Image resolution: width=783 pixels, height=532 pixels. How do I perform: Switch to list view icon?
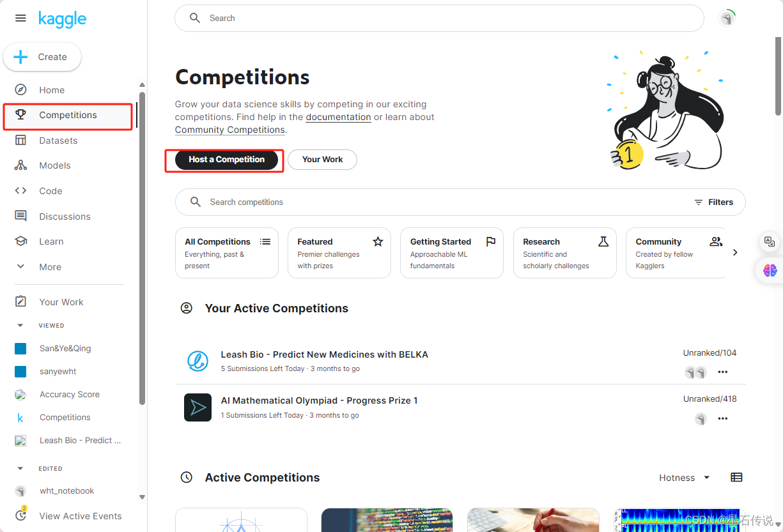[736, 477]
